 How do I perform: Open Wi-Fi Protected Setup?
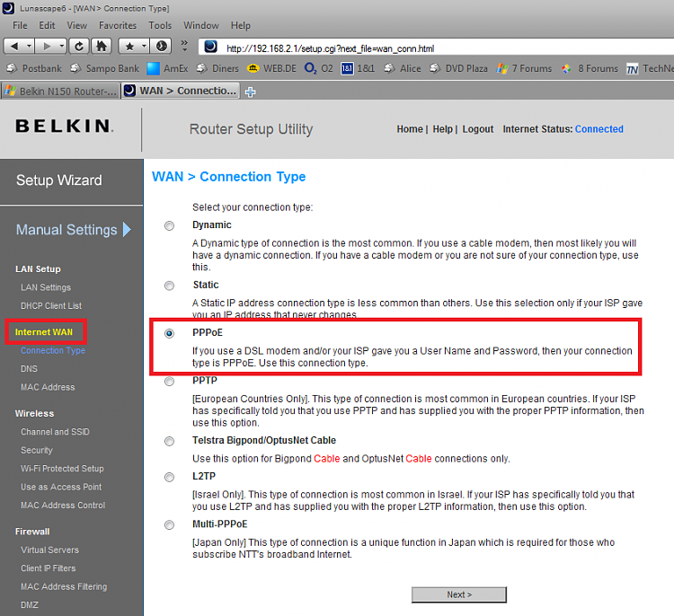(62, 469)
